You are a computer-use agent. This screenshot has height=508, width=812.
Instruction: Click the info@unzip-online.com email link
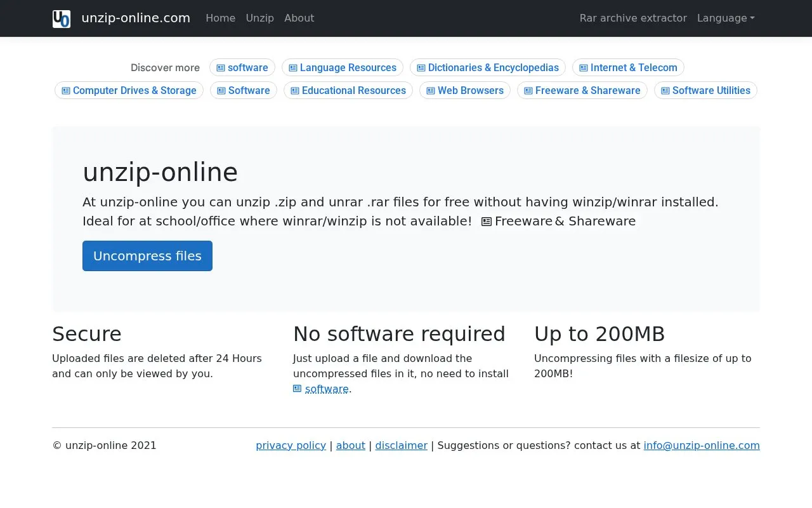click(702, 445)
